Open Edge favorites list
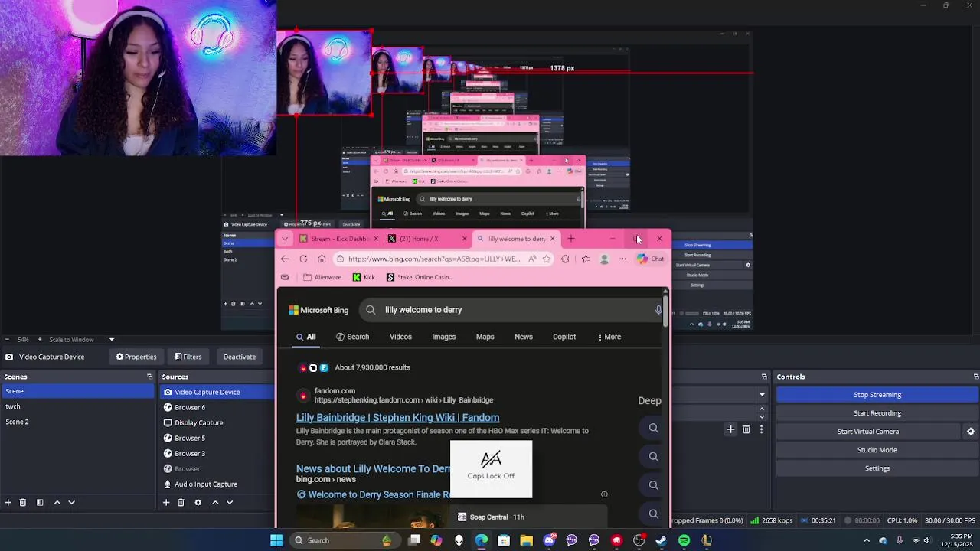This screenshot has width=980, height=551. click(586, 259)
